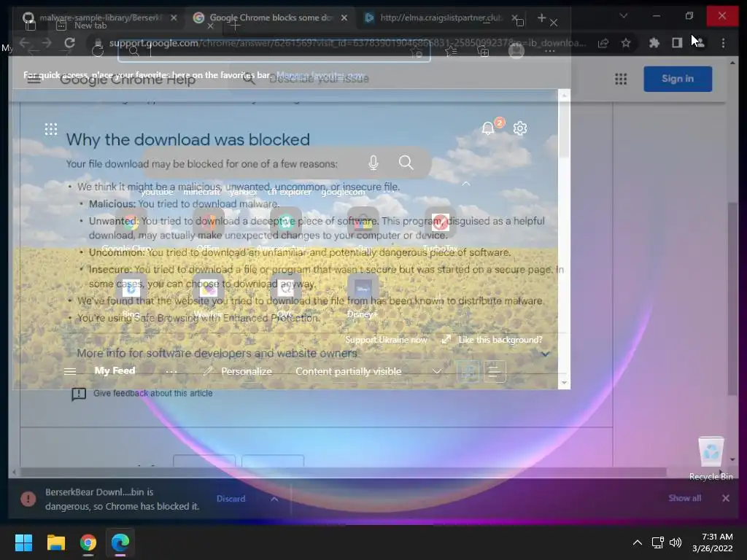The image size is (747, 560).
Task: Click Support Ukraine now link
Action: tap(386, 340)
